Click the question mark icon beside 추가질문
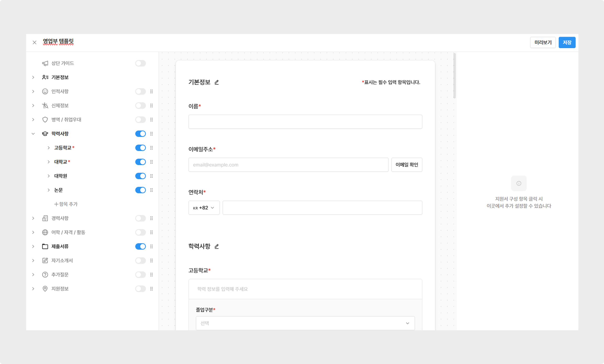Screen dimensions: 604x364 pyautogui.click(x=45, y=275)
